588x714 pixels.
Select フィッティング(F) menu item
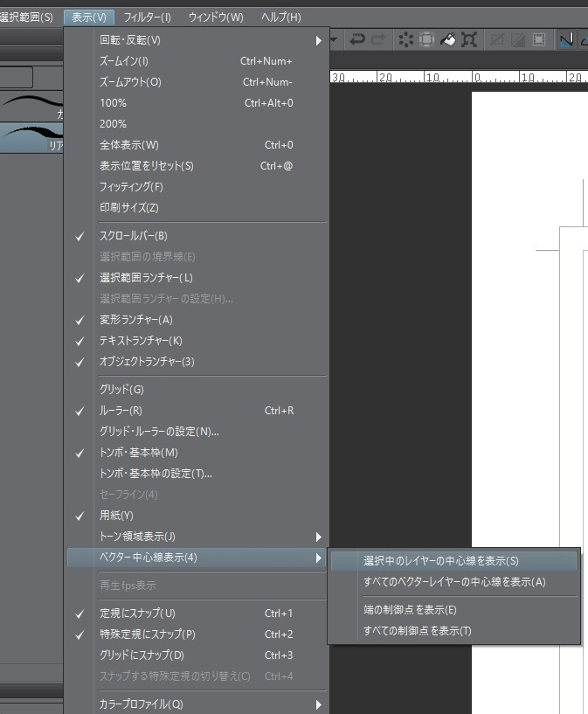tap(197, 187)
